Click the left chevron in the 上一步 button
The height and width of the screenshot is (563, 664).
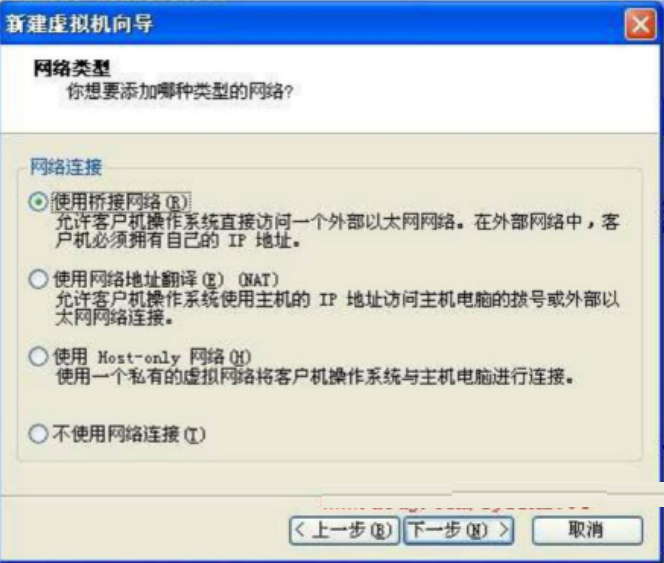pos(299,530)
